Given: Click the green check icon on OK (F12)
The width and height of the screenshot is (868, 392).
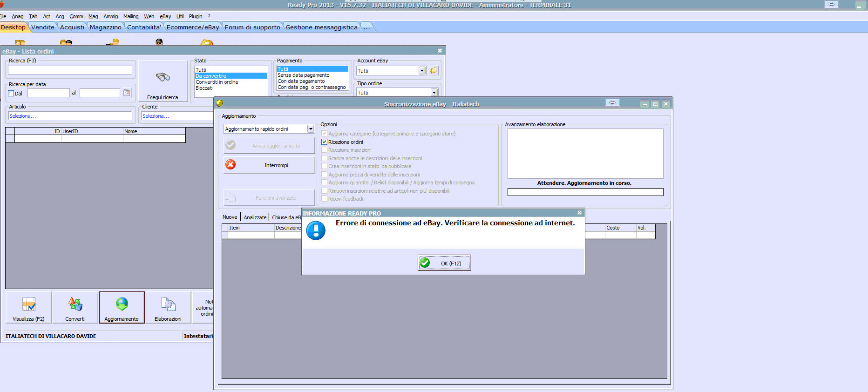Looking at the screenshot, I should tap(425, 263).
